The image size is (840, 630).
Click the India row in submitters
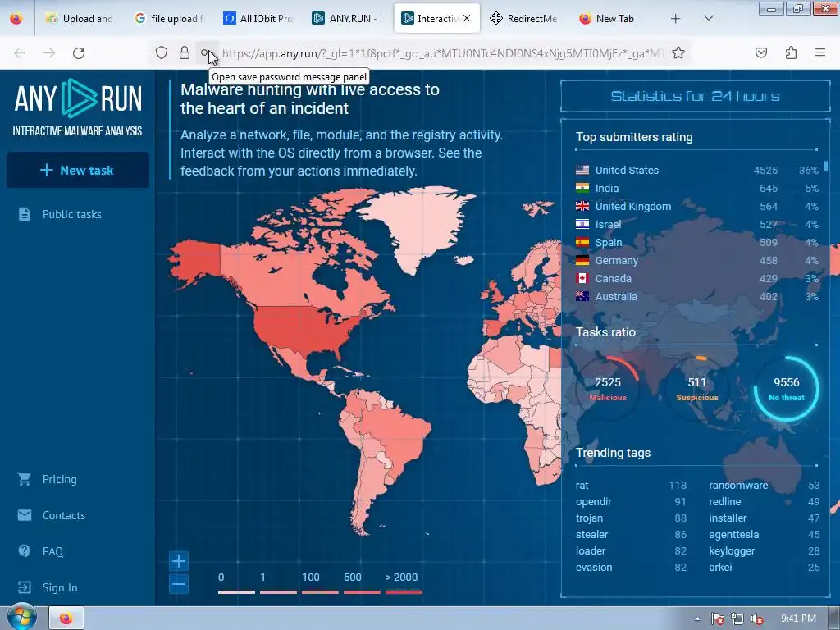[x=696, y=189]
